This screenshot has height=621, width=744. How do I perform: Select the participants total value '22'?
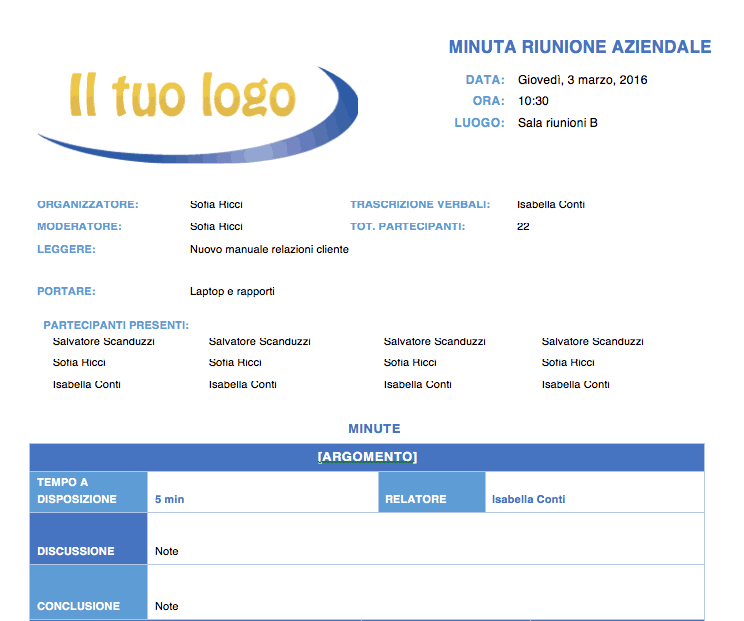coord(523,227)
